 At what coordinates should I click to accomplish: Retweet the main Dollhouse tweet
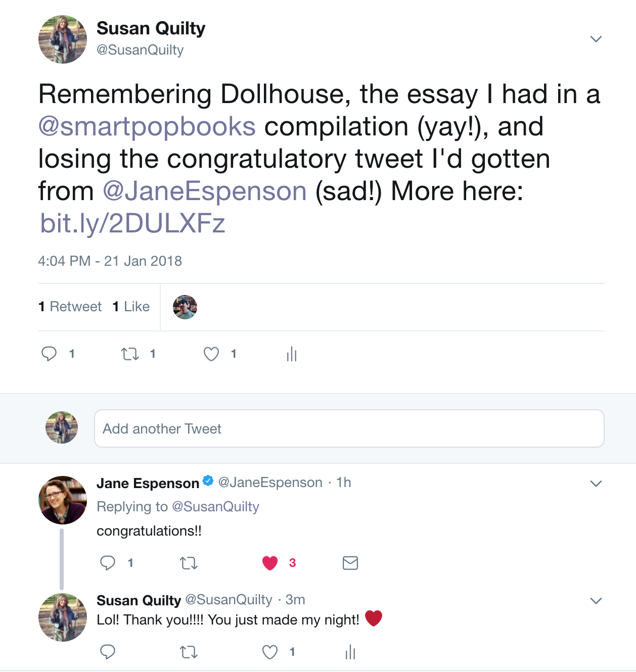tap(130, 354)
